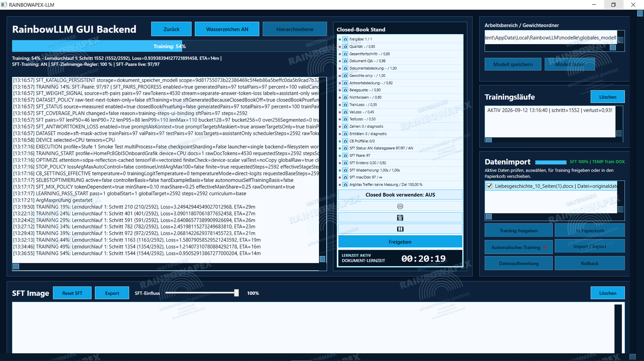The height and width of the screenshot is (361, 644).
Task: Open the Hierarchieebene button
Action: [x=295, y=29]
